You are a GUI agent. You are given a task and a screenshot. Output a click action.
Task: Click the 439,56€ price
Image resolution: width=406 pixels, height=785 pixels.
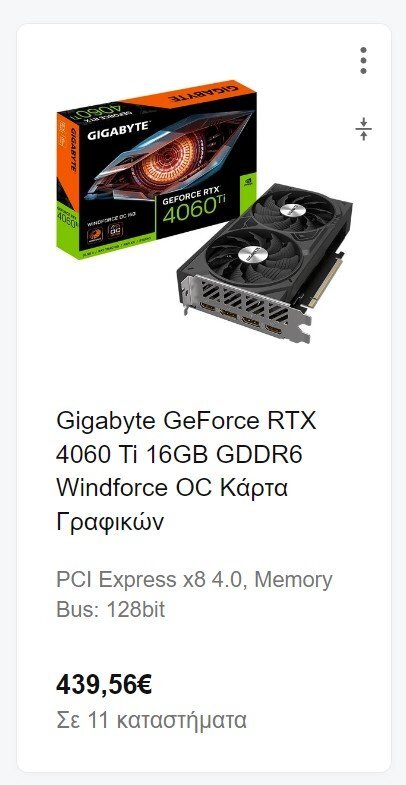[x=104, y=685]
